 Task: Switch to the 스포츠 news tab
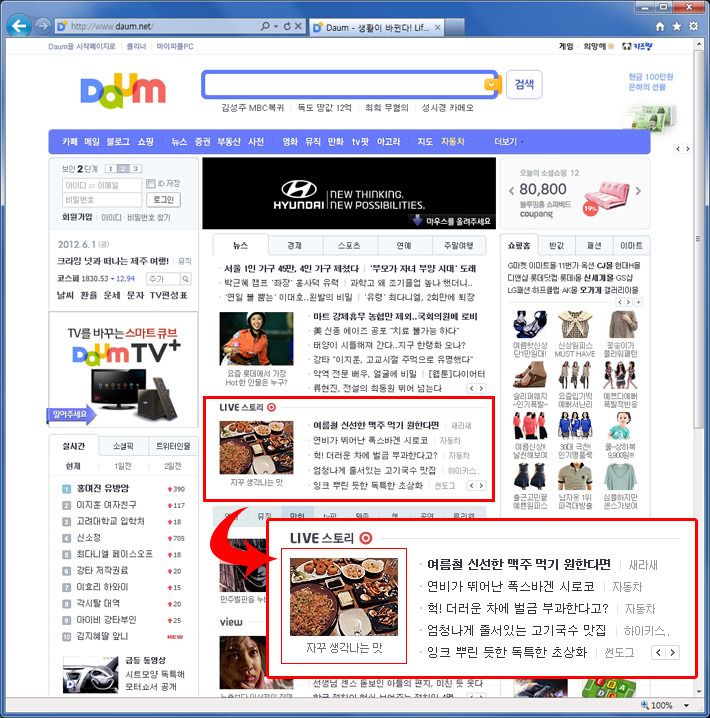point(350,245)
